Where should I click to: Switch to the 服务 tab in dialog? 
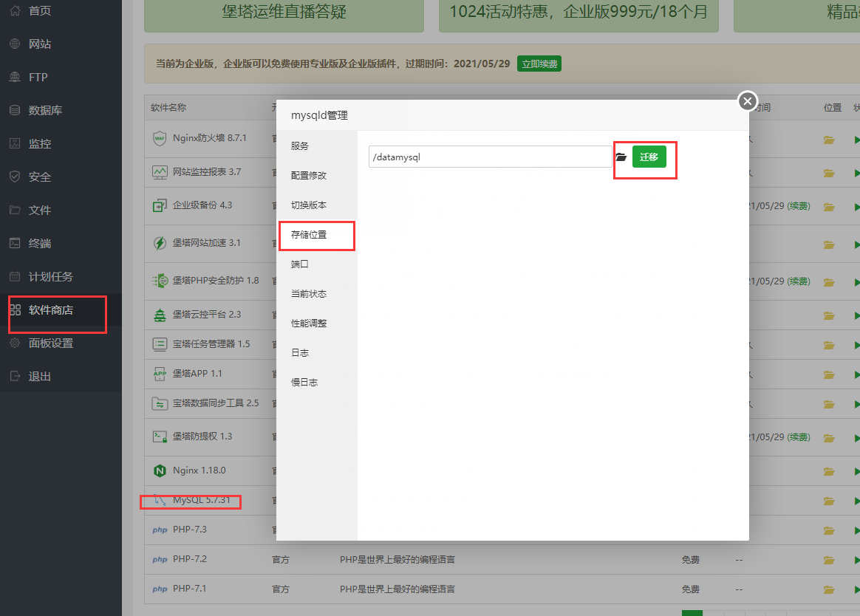299,146
